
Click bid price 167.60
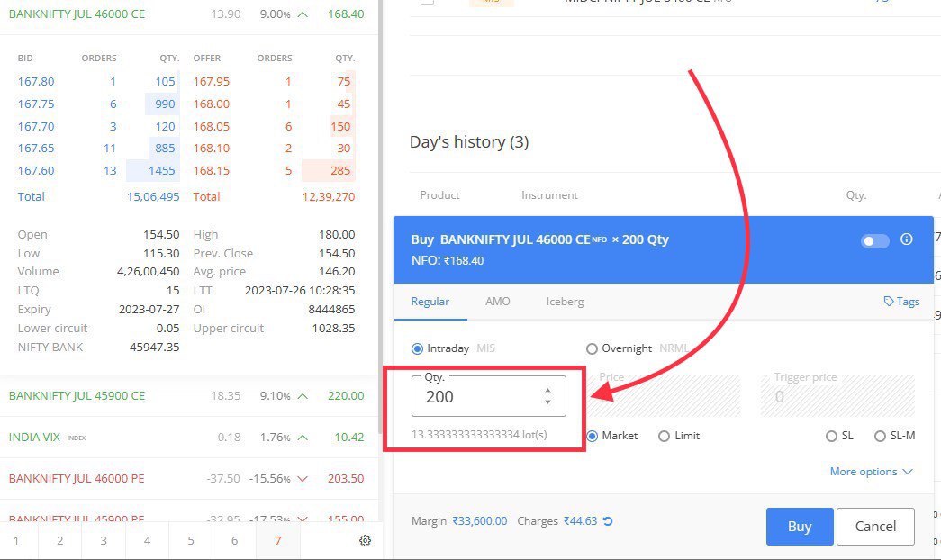pos(36,171)
